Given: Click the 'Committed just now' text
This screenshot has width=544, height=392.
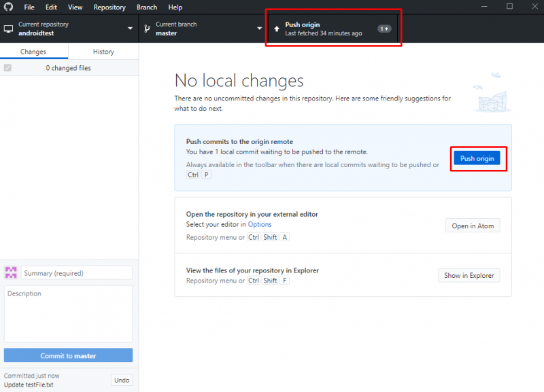Looking at the screenshot, I should (31, 376).
